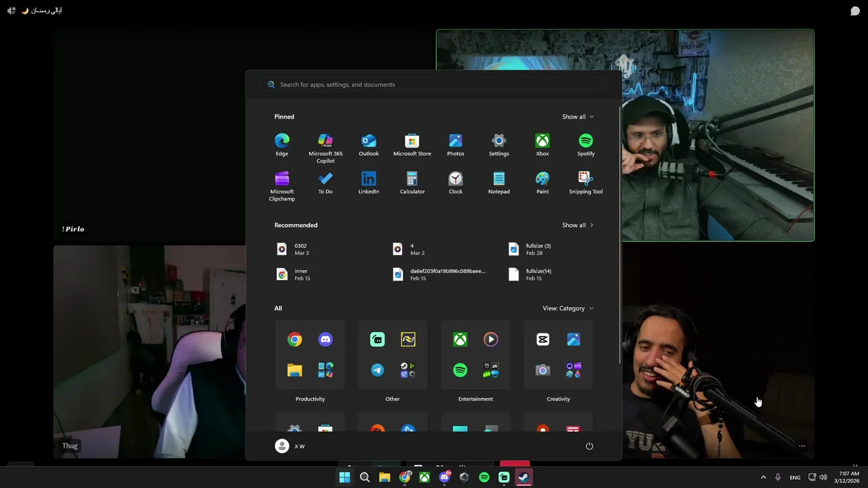Expand the Productivity folder group

click(325, 370)
